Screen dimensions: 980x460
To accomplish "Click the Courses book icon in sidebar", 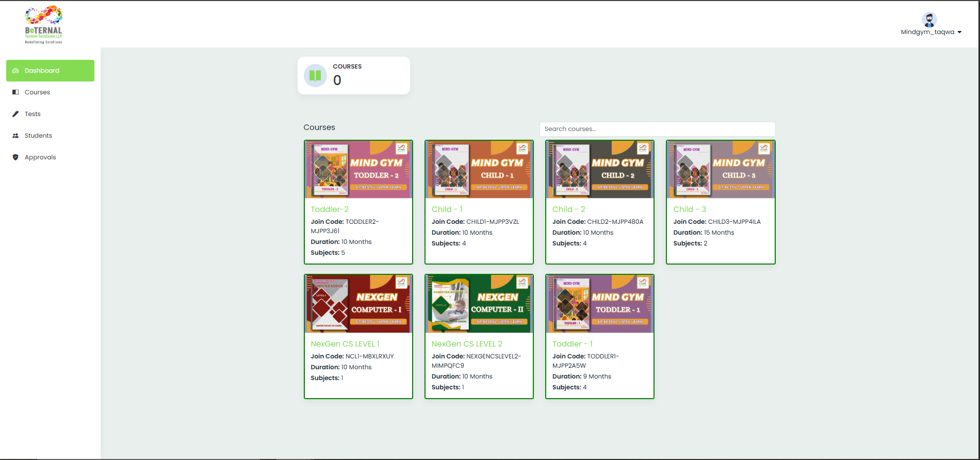I will (15, 92).
